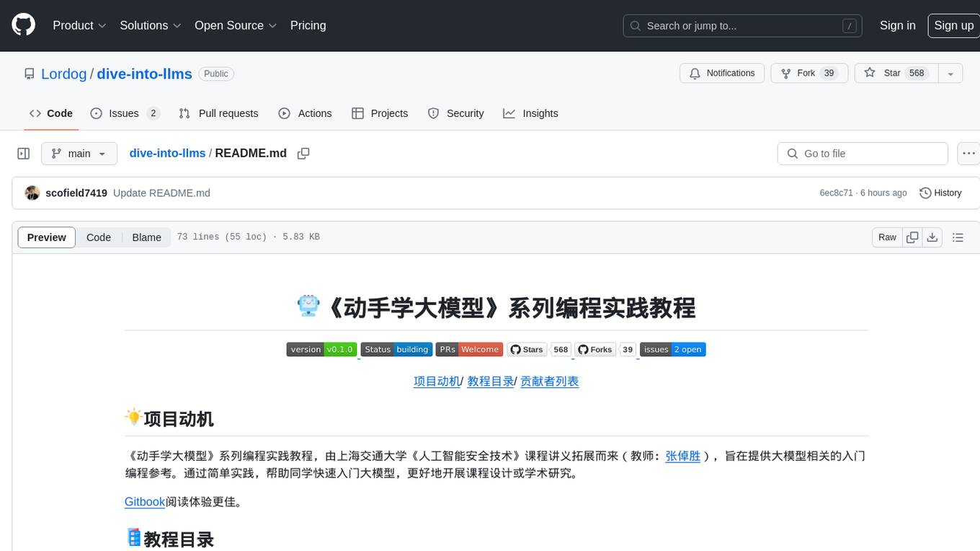Select the Preview view
The image size is (980, 551).
click(x=47, y=237)
